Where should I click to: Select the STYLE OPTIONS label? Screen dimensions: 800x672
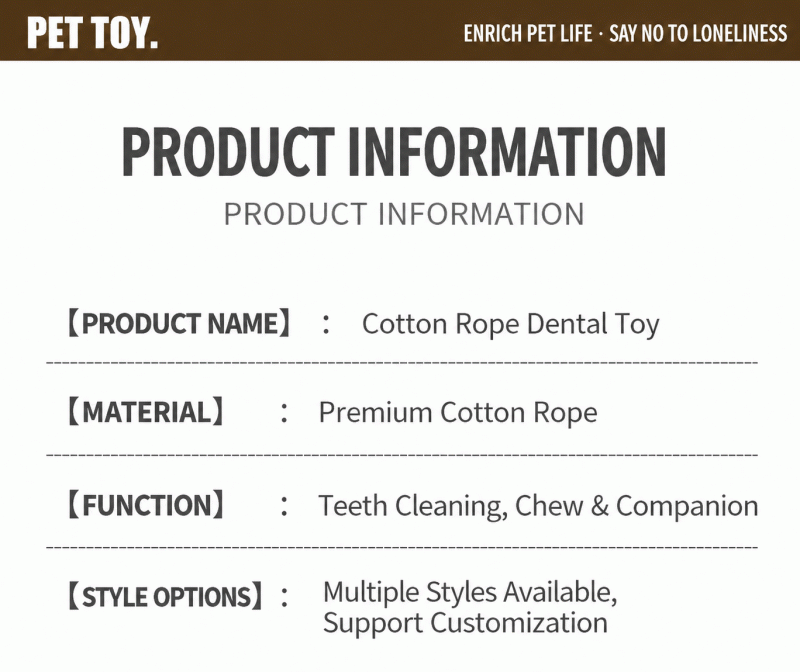coord(165,597)
